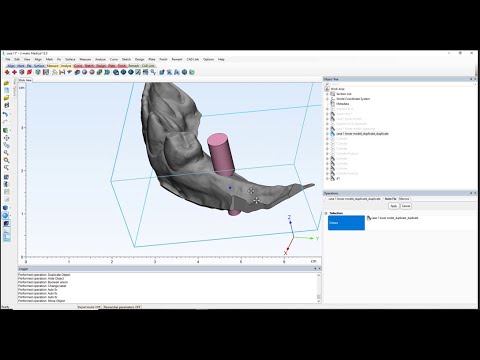This screenshot has width=480, height=360.
Task: Select Work Area in the Object Tree
Action: (x=337, y=89)
